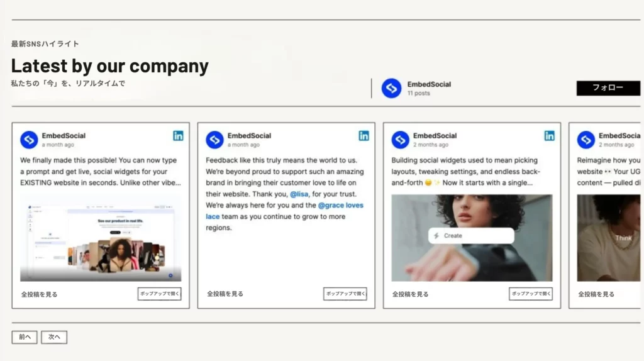Open first post popup via ポップアップで開く

pos(160,294)
